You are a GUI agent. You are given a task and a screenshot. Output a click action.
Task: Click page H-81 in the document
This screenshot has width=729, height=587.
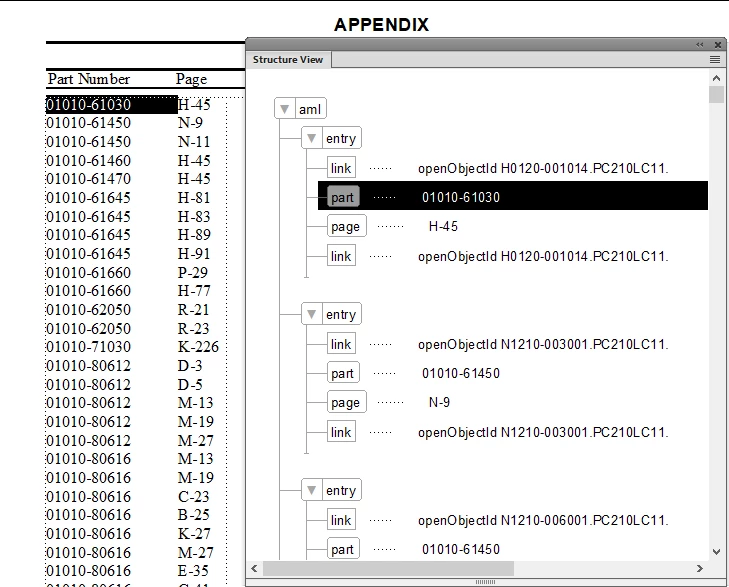pyautogui.click(x=194, y=198)
